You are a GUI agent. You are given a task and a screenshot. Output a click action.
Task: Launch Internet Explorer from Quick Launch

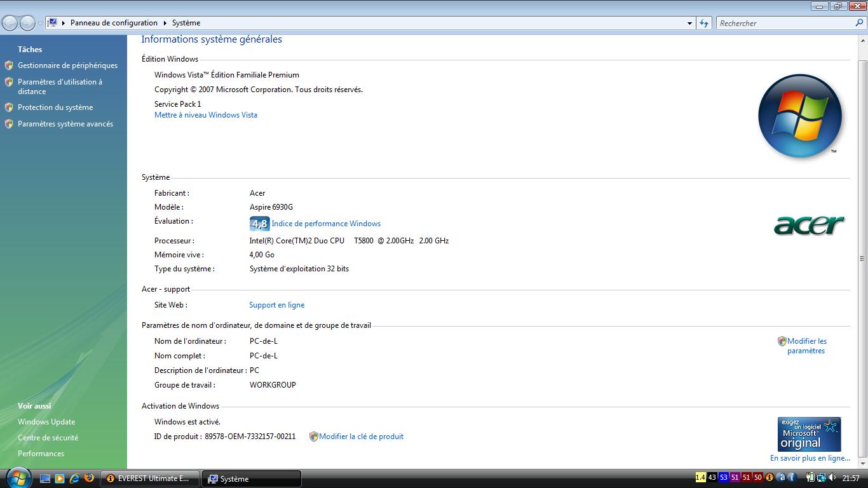pyautogui.click(x=74, y=478)
